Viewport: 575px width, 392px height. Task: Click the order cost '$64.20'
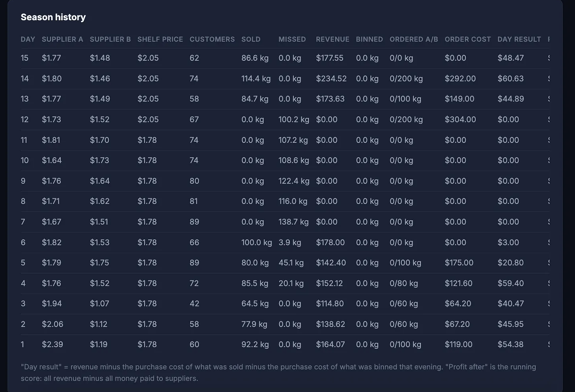pos(458,304)
